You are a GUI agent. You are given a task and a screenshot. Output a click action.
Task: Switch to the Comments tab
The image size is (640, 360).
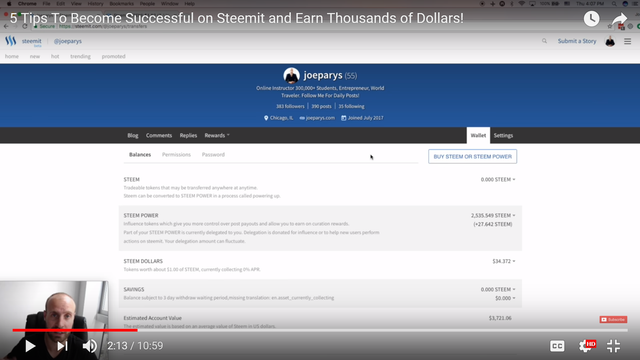[159, 136]
